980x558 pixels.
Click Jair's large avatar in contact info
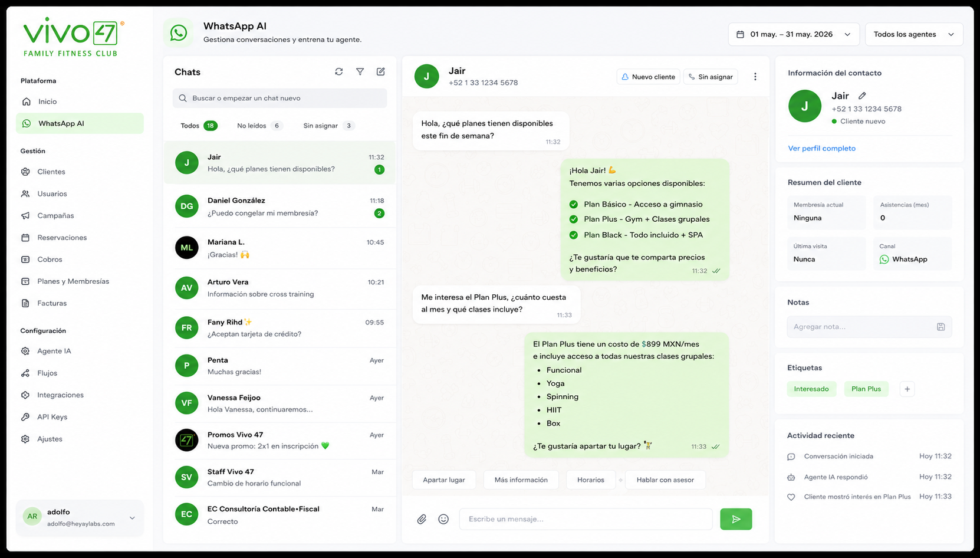(x=804, y=106)
